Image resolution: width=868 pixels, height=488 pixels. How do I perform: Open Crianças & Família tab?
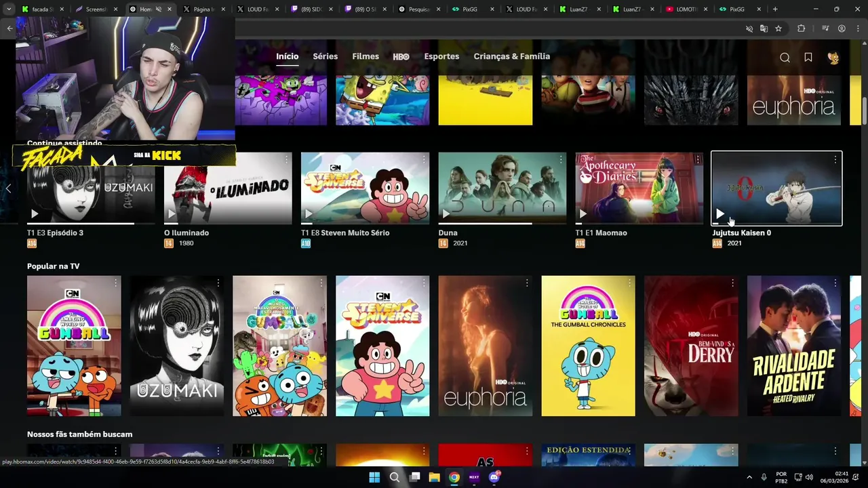[512, 56]
